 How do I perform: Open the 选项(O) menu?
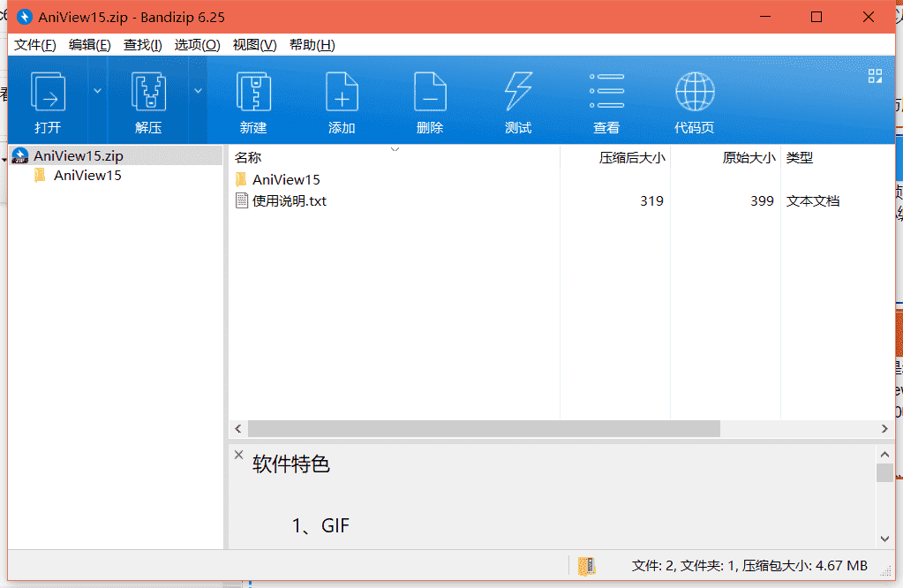pyautogui.click(x=197, y=45)
